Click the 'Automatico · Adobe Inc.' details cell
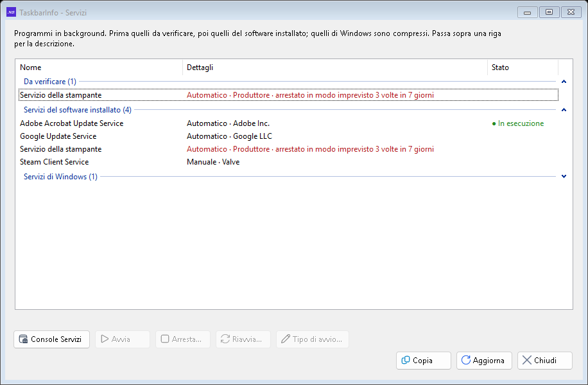The height and width of the screenshot is (385, 588). click(x=228, y=123)
